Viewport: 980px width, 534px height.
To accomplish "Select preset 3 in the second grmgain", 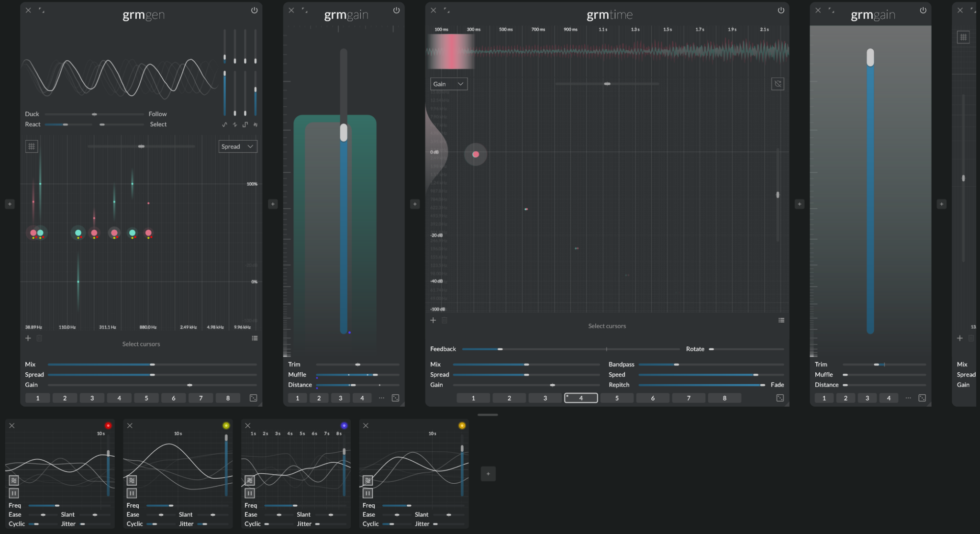I will pyautogui.click(x=867, y=398).
